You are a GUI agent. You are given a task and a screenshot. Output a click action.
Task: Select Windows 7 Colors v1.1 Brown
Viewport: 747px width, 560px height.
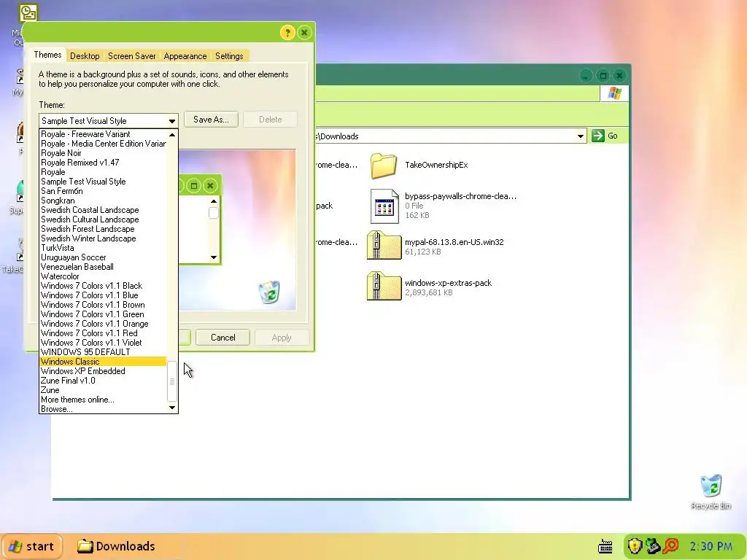click(103, 305)
